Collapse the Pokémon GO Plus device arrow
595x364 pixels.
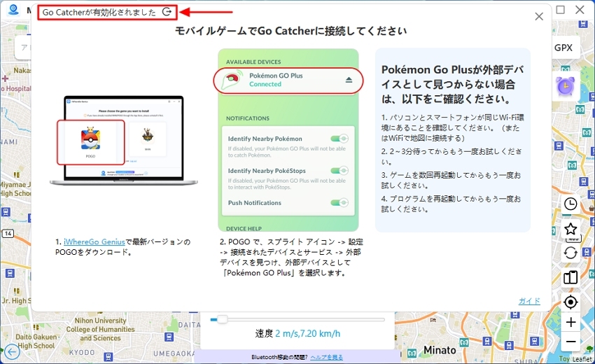click(x=349, y=80)
